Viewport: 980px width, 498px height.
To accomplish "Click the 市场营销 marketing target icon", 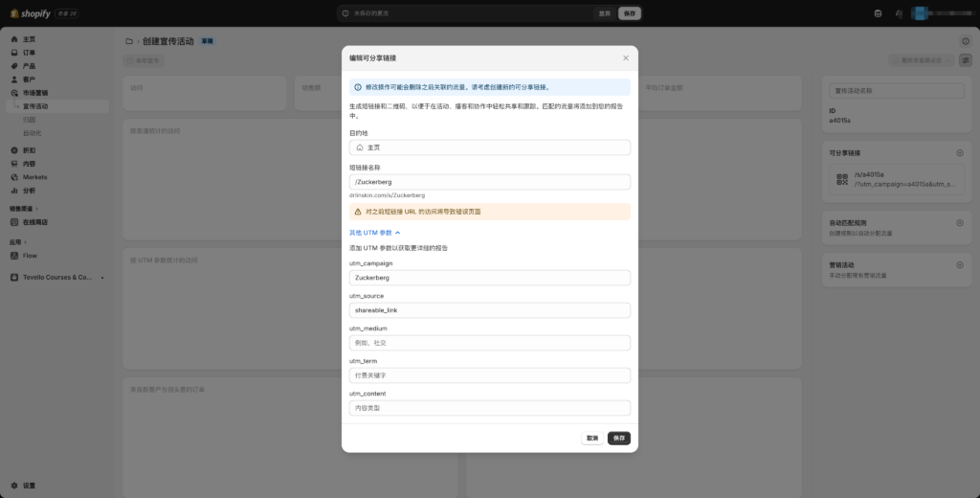I will tap(14, 93).
